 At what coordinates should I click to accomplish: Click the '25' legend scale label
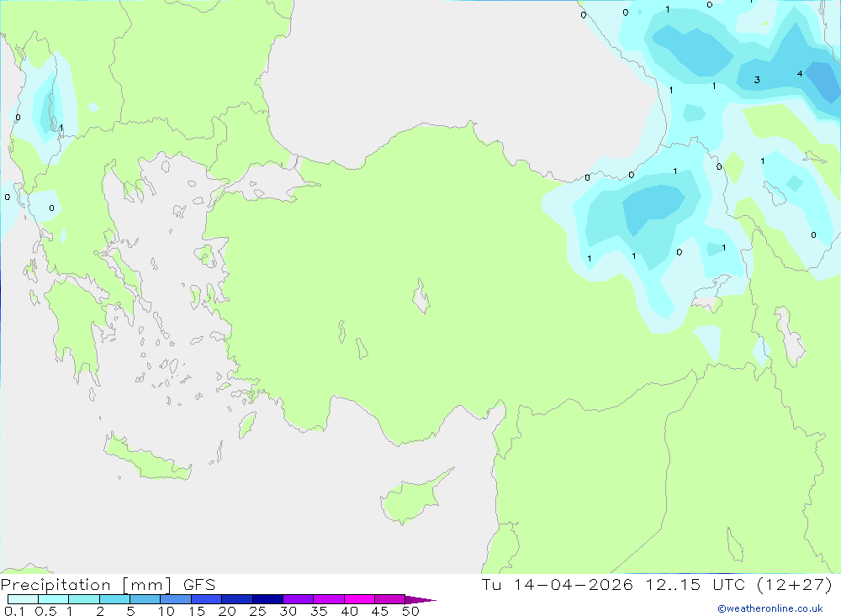(x=257, y=611)
